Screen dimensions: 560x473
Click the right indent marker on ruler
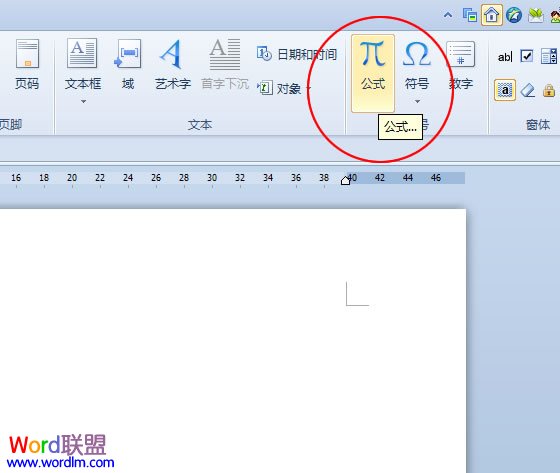(345, 180)
